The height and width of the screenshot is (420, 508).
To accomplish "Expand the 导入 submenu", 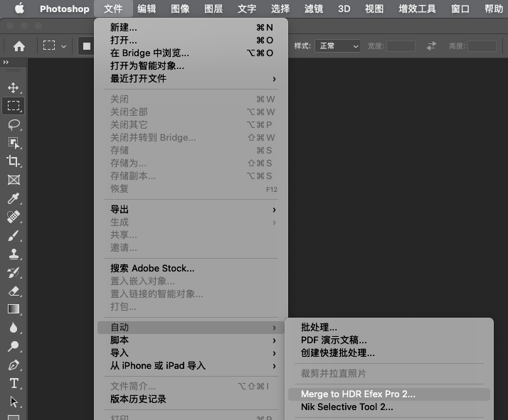I will tap(191, 353).
